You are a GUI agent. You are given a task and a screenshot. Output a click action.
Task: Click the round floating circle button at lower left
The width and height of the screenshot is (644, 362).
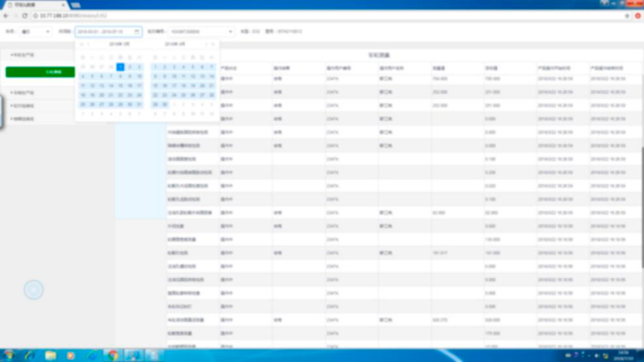pos(33,289)
